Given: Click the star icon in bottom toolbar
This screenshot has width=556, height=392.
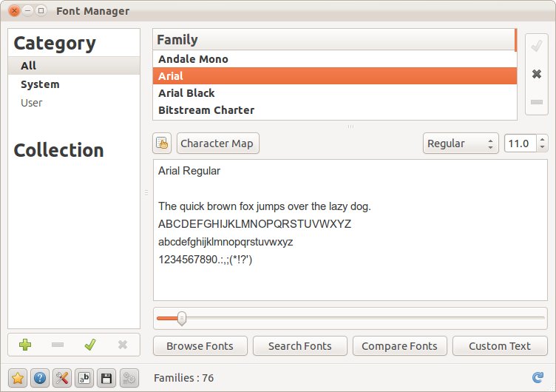Looking at the screenshot, I should [18, 378].
